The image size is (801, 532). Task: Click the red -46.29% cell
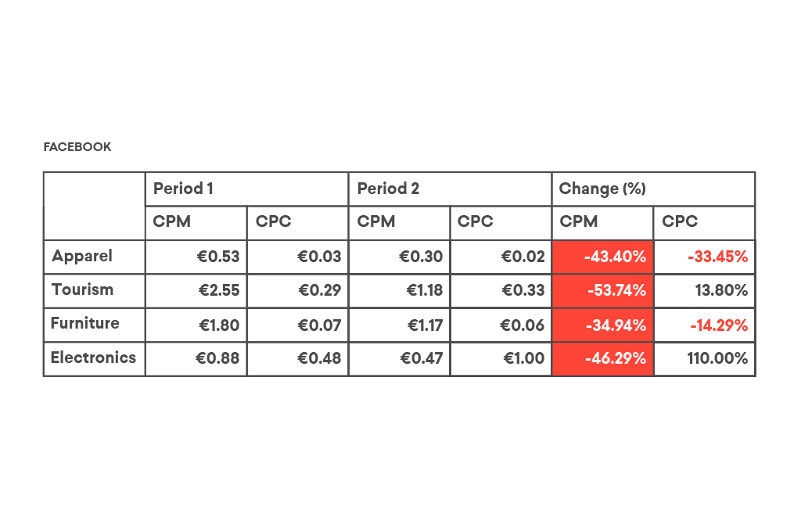pos(602,359)
